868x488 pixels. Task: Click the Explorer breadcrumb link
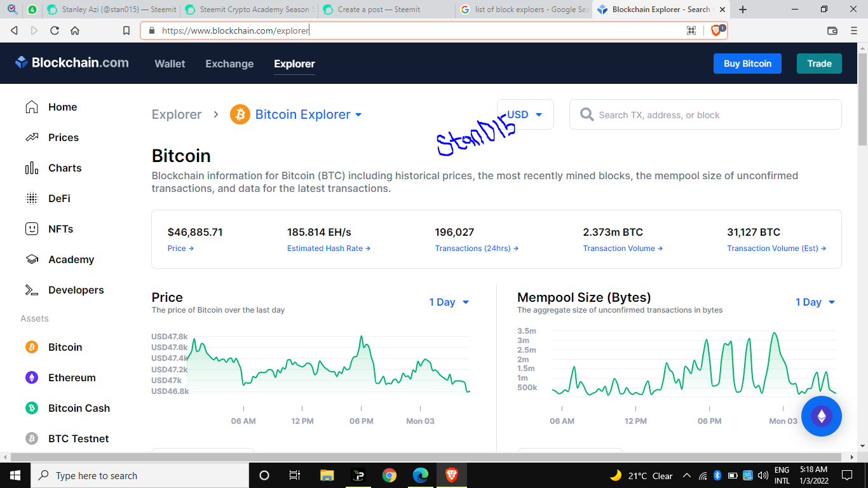177,114
